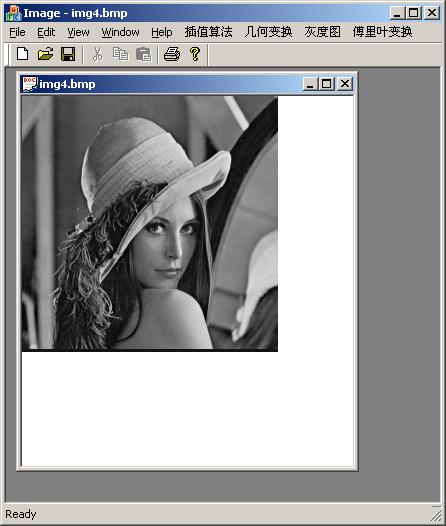Save with the floppy disk icon
The image size is (446, 526).
pyautogui.click(x=68, y=54)
